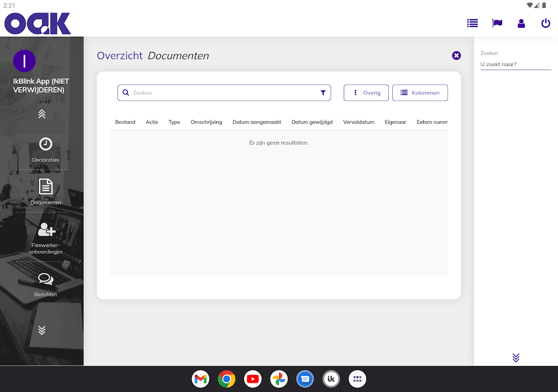Sort by Datum gewijzigd column
This screenshot has height=392, width=558.
pos(312,122)
